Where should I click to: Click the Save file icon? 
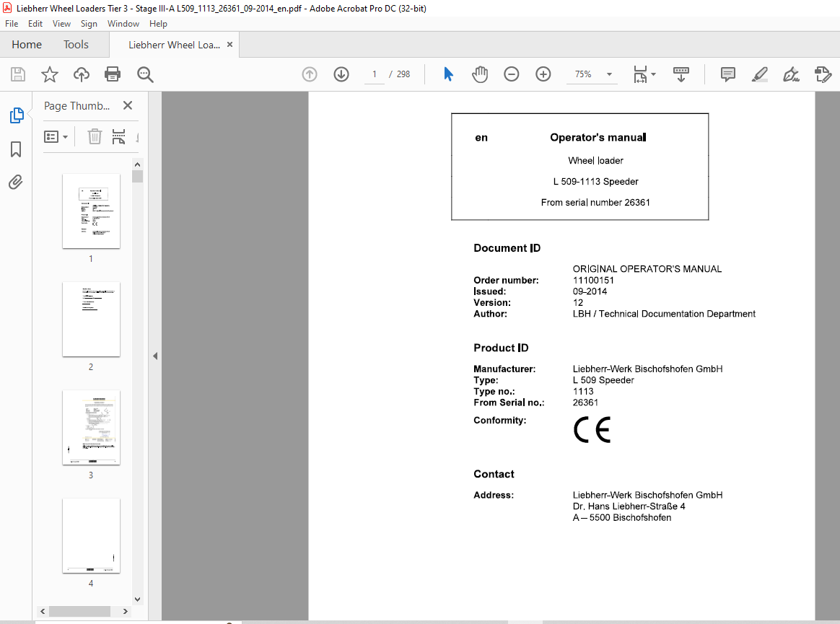18,74
